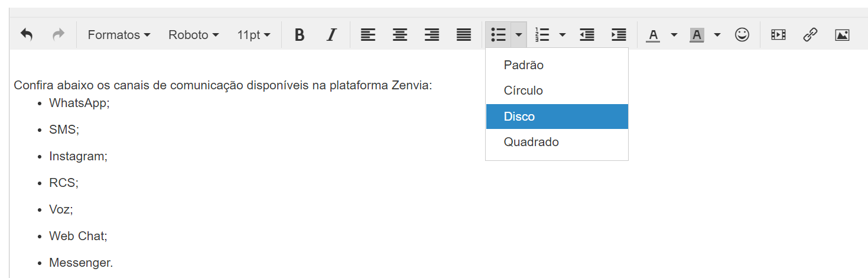Click the redo arrow icon

58,35
